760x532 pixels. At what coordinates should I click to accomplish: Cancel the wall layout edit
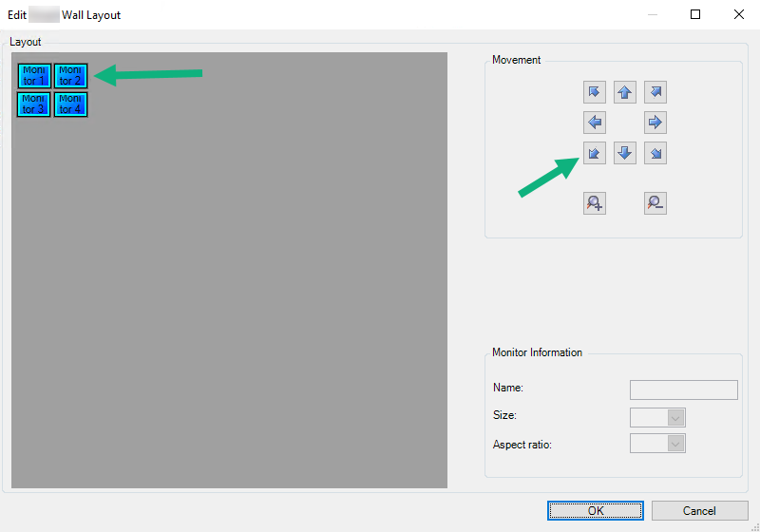click(699, 511)
